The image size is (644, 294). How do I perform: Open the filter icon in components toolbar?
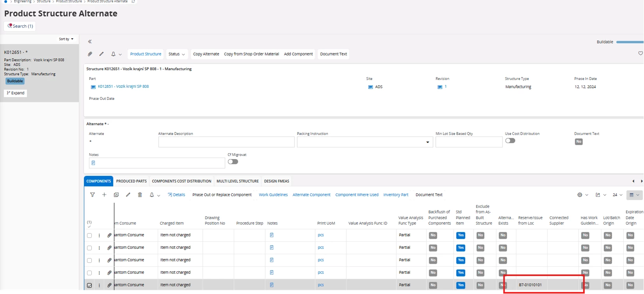coord(92,195)
